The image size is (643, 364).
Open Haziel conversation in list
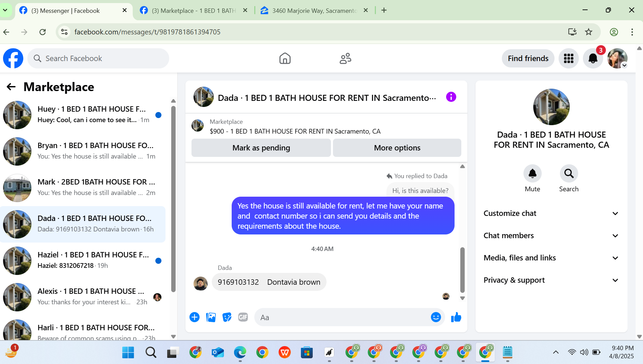pos(83,260)
